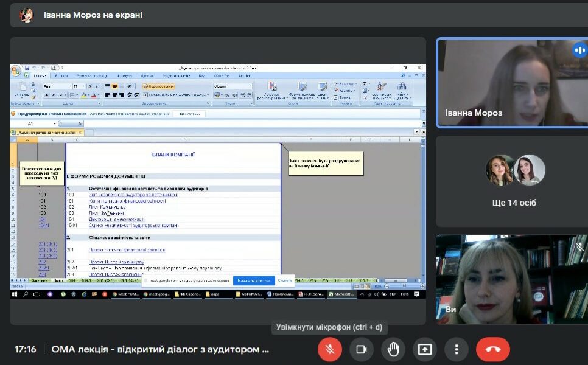The width and height of the screenshot is (588, 365).
Task: Switch to the 'Формулы' ribbon tab
Action: click(x=124, y=75)
